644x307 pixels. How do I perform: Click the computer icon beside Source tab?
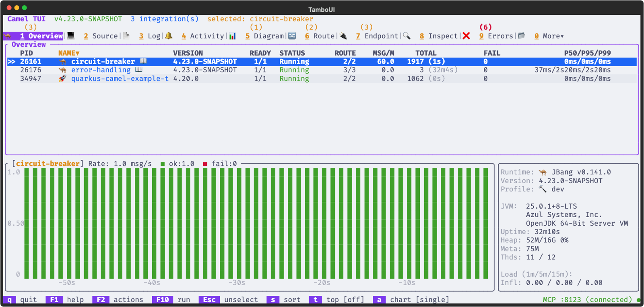coord(71,36)
